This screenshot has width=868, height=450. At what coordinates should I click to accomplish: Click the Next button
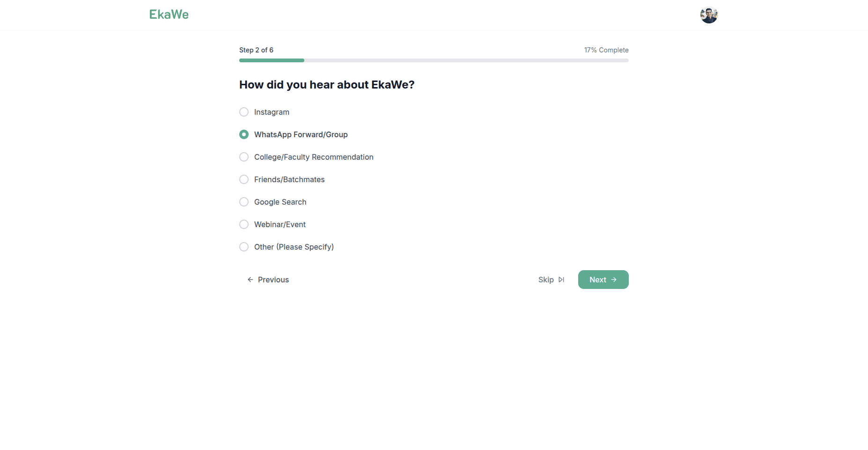(x=603, y=280)
